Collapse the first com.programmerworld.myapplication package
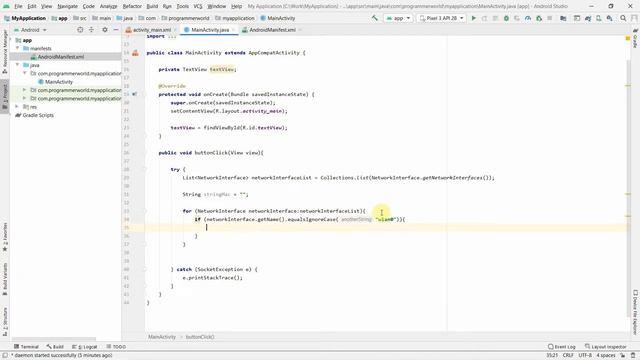 tap(25, 73)
